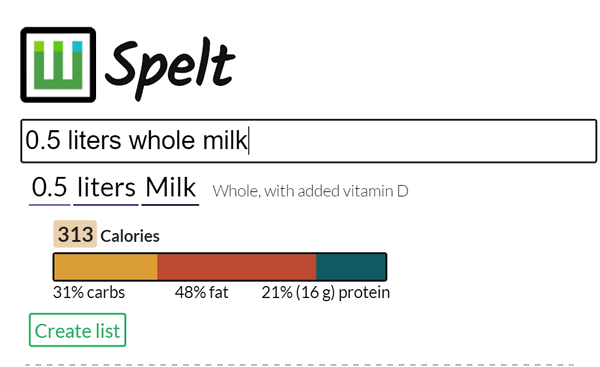Screen dimensions: 600x367
Task: Click the orange carbs bar segment
Action: (x=106, y=267)
